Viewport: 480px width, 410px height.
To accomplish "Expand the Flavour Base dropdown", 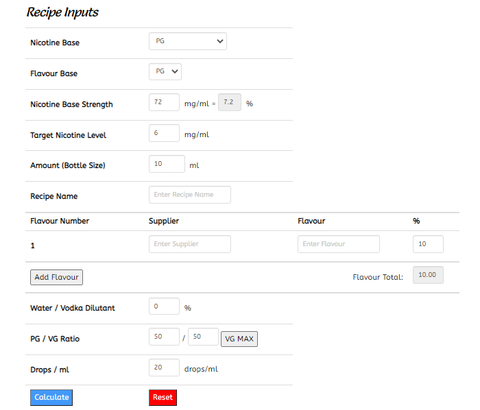I will 165,72.
